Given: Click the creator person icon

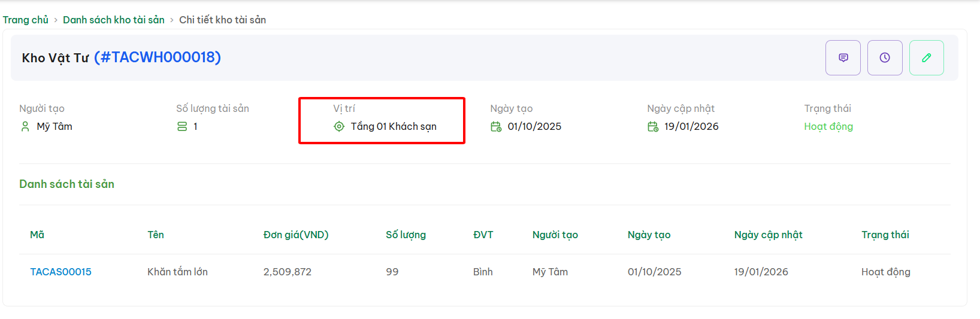Looking at the screenshot, I should point(25,126).
